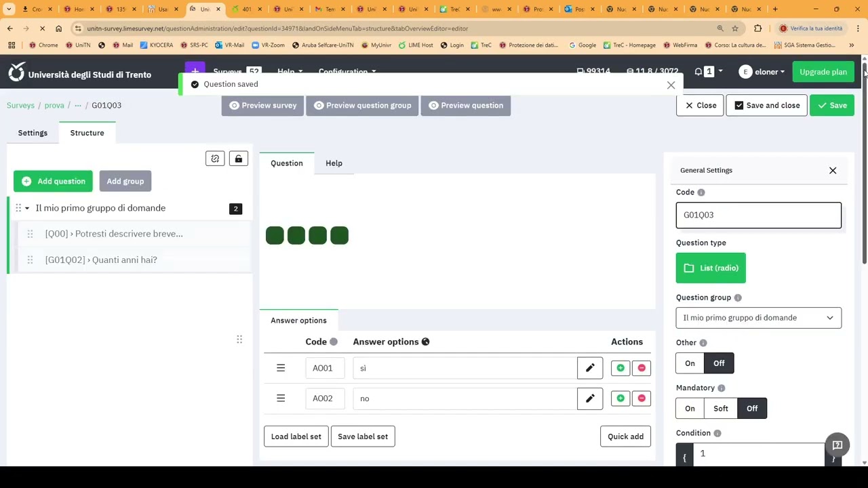Click the lock icon above question list
This screenshot has width=868, height=488.
click(238, 159)
